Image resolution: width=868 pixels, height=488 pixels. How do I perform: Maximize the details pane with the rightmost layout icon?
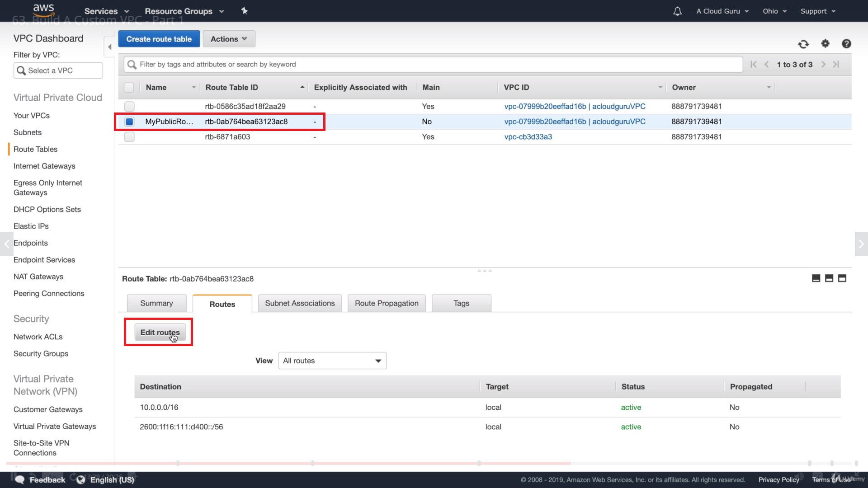(x=842, y=278)
